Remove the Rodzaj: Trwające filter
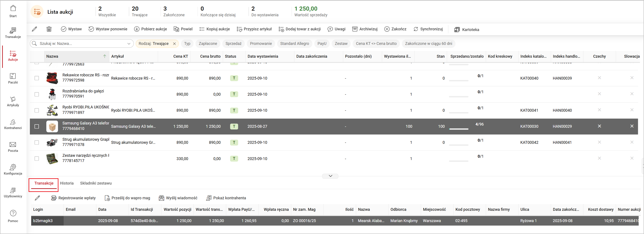This screenshot has height=234, width=644. tap(174, 44)
